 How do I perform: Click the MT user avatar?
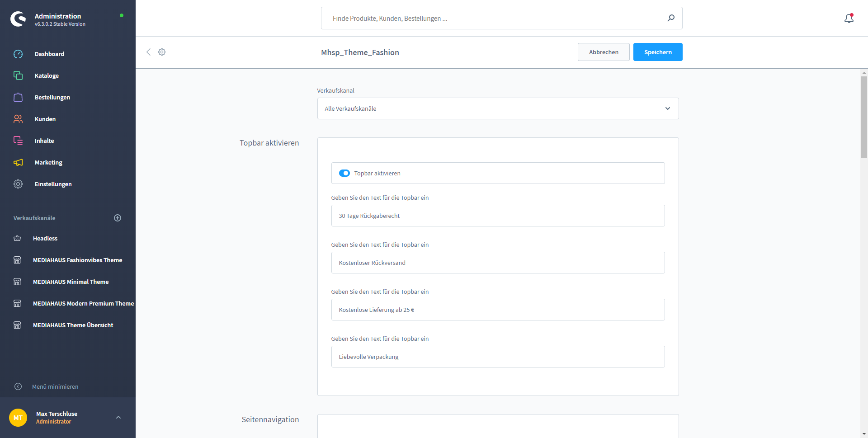click(18, 418)
